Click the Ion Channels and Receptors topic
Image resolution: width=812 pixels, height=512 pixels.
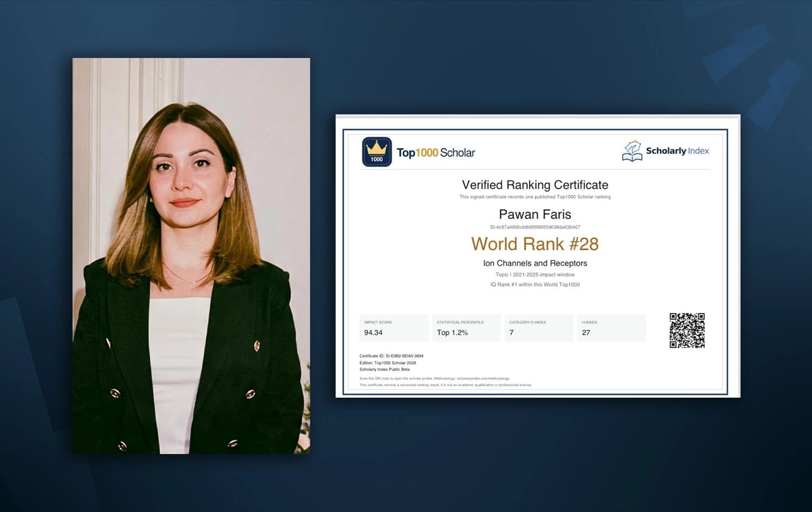tap(535, 263)
